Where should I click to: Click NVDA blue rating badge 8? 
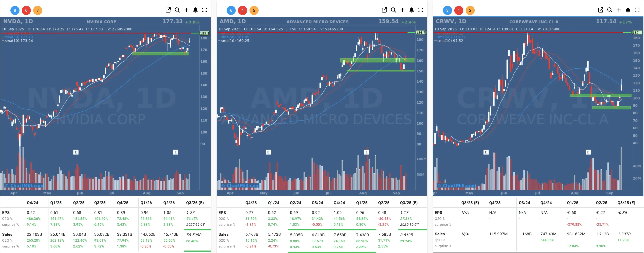tap(15, 10)
